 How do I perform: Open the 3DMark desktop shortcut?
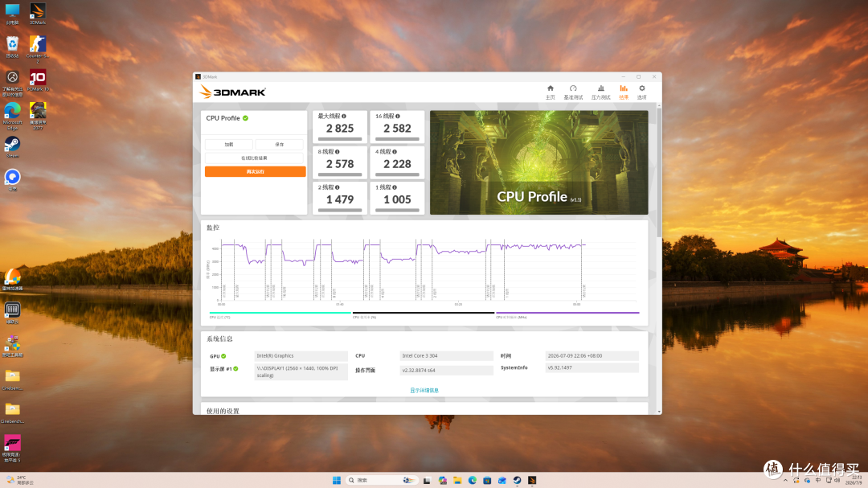(38, 14)
